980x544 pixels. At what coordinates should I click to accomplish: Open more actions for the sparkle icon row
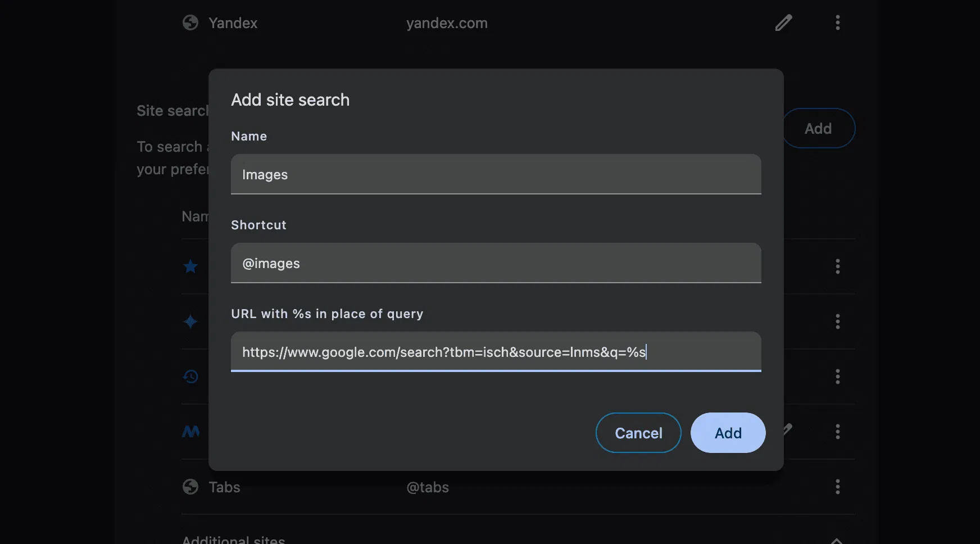(837, 321)
